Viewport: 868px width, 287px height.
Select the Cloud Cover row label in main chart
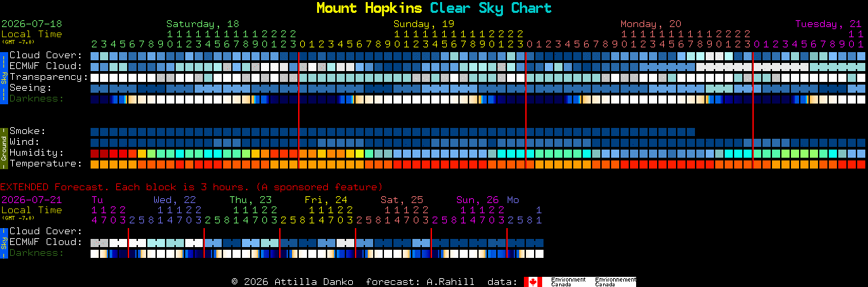coord(46,56)
